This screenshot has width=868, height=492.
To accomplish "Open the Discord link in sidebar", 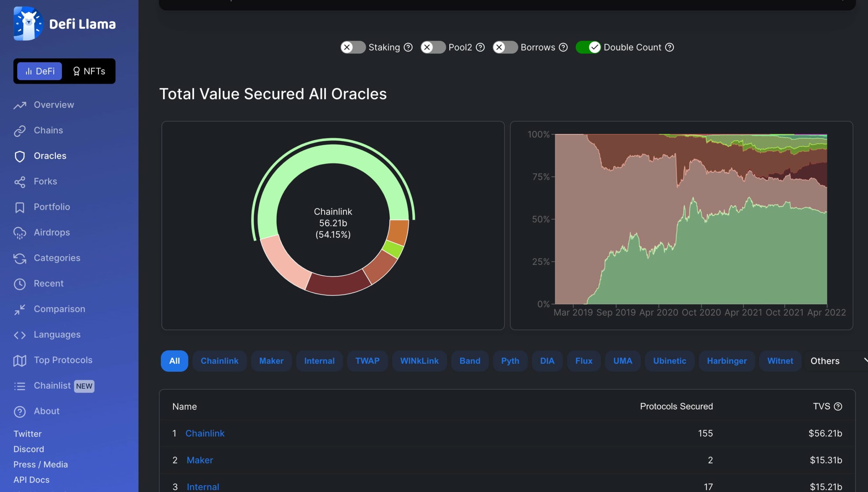I will click(28, 449).
